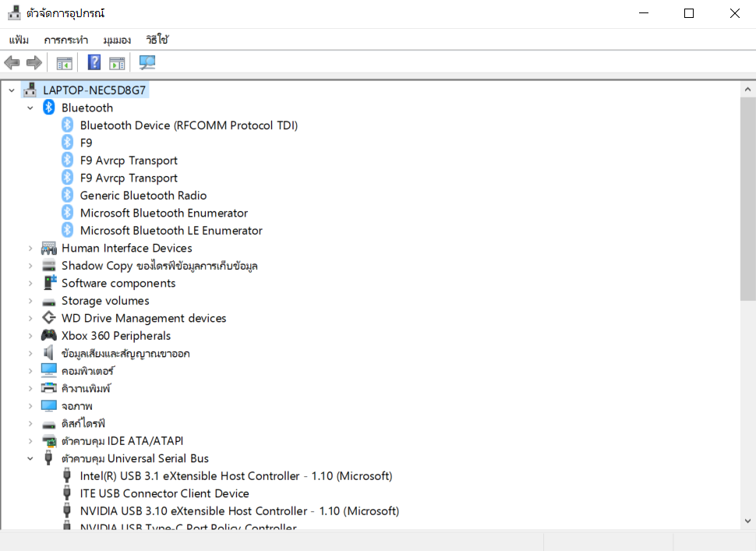Open the มุมมอง menu
Viewport: 756px width, 551px height.
click(117, 40)
